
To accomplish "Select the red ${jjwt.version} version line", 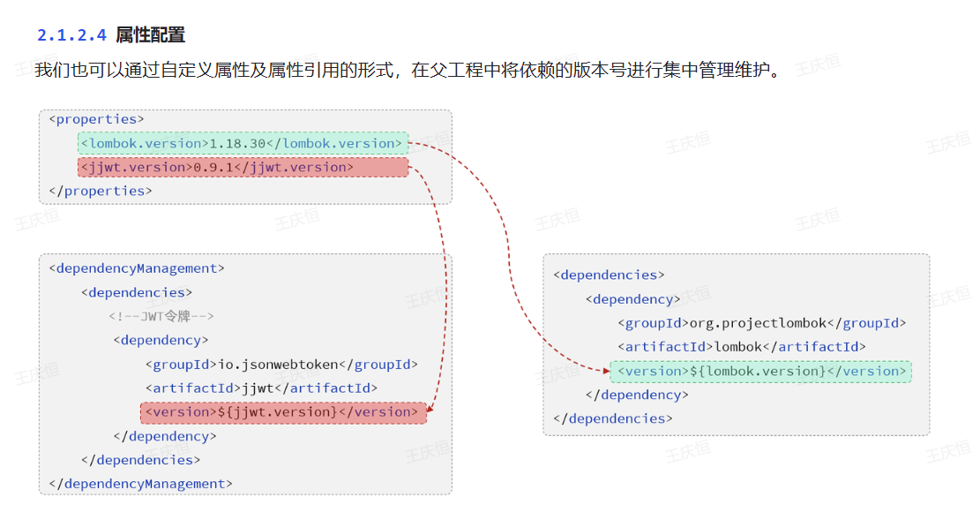I will click(282, 412).
